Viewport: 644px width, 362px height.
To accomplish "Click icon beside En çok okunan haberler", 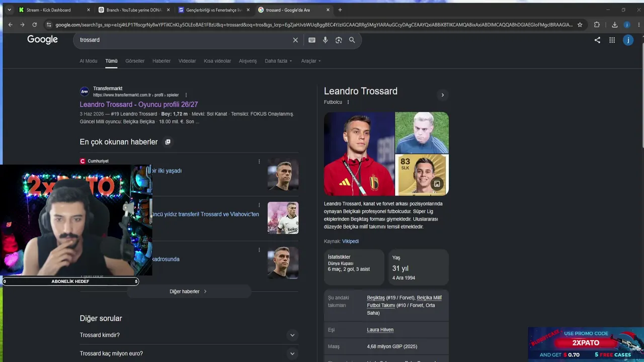I will pos(168,142).
